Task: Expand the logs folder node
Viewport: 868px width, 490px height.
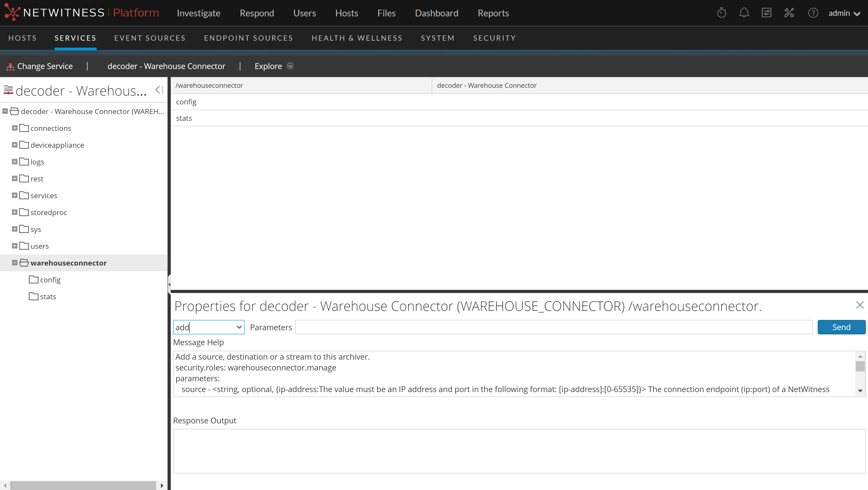Action: pos(14,162)
